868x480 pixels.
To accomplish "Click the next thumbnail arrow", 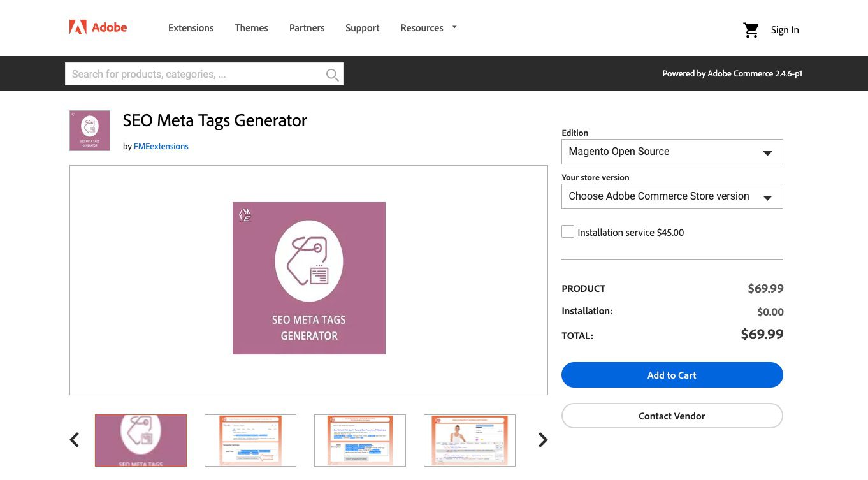I will [542, 440].
